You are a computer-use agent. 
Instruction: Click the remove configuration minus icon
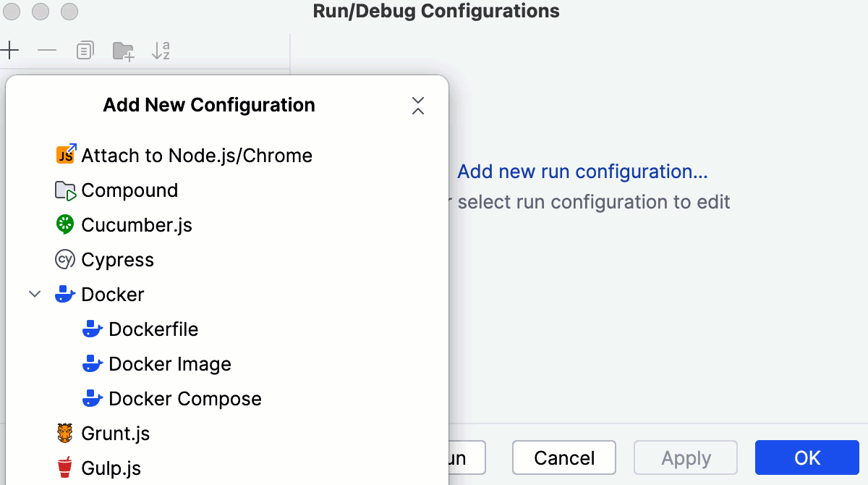coord(47,51)
